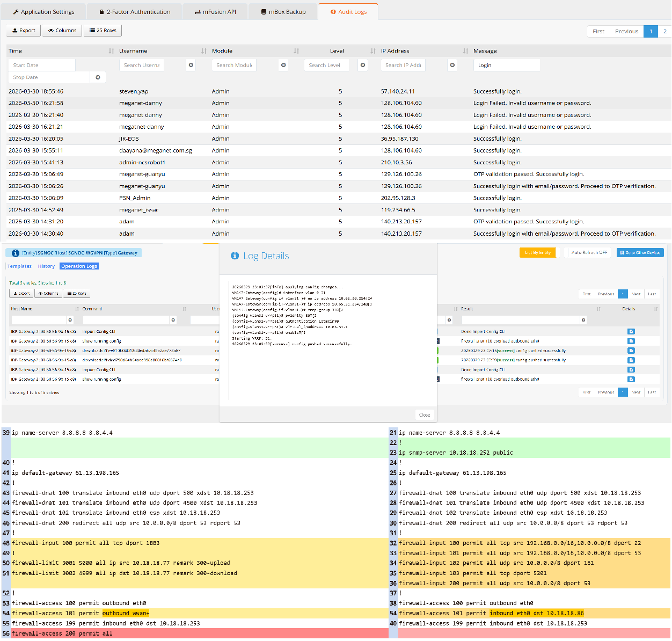This screenshot has width=672, height=641.
Task: Select the Audit Logs tab
Action: click(348, 12)
